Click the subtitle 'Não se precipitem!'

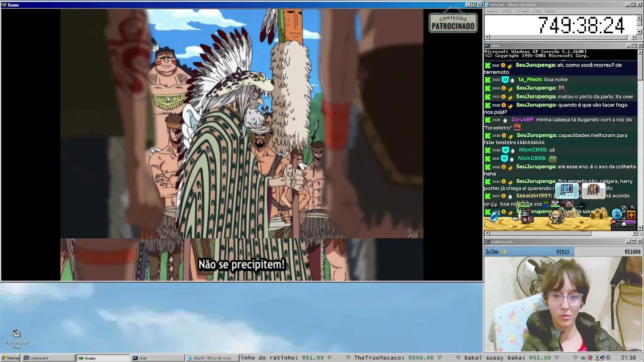tap(242, 264)
